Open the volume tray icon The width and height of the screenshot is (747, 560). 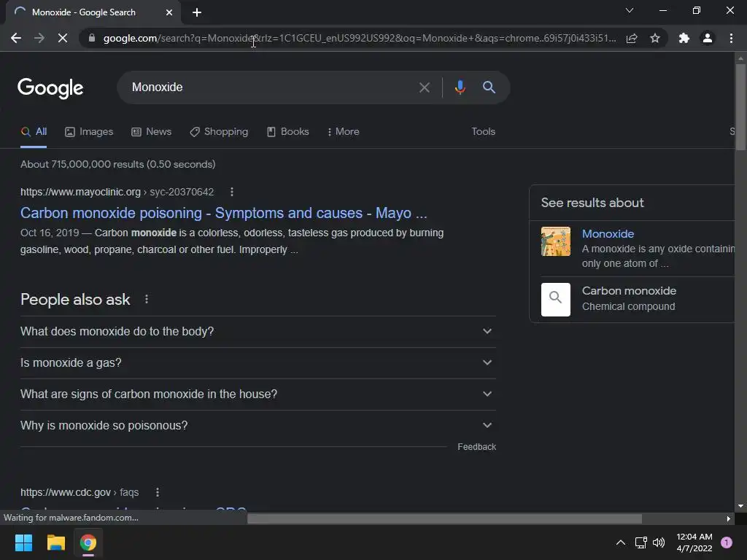coord(659,542)
